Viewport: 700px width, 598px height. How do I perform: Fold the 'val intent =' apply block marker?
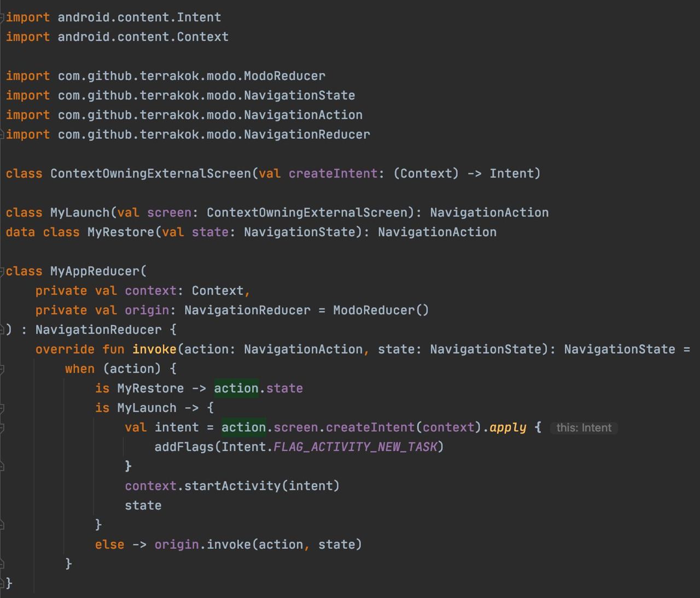point(2,427)
